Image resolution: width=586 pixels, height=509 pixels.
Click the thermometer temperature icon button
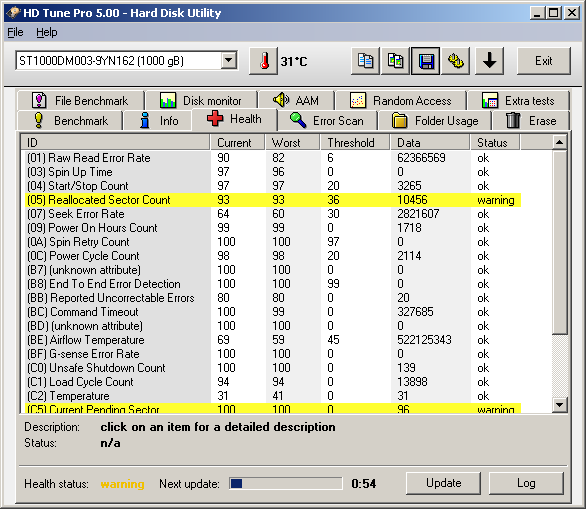point(263,61)
